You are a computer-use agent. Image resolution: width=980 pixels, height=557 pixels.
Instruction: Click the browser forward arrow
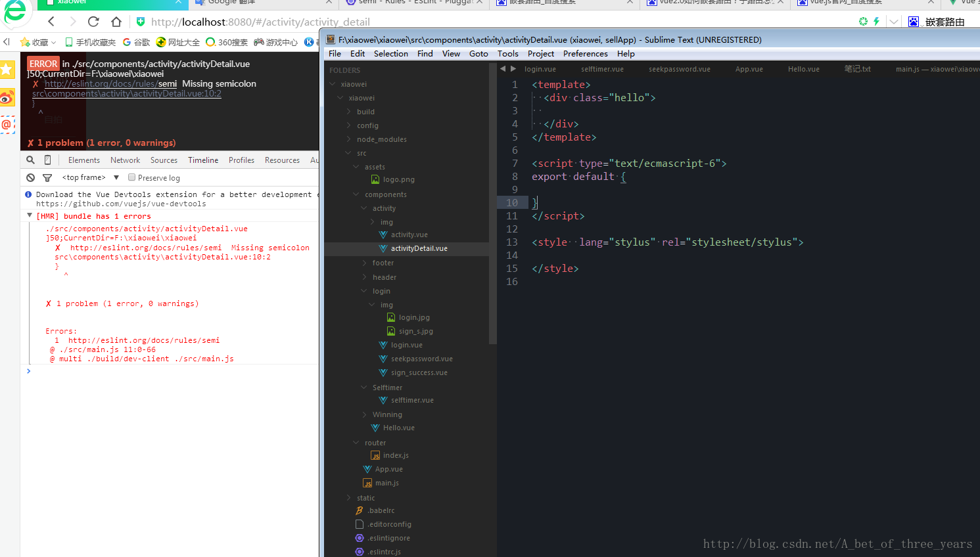click(72, 22)
